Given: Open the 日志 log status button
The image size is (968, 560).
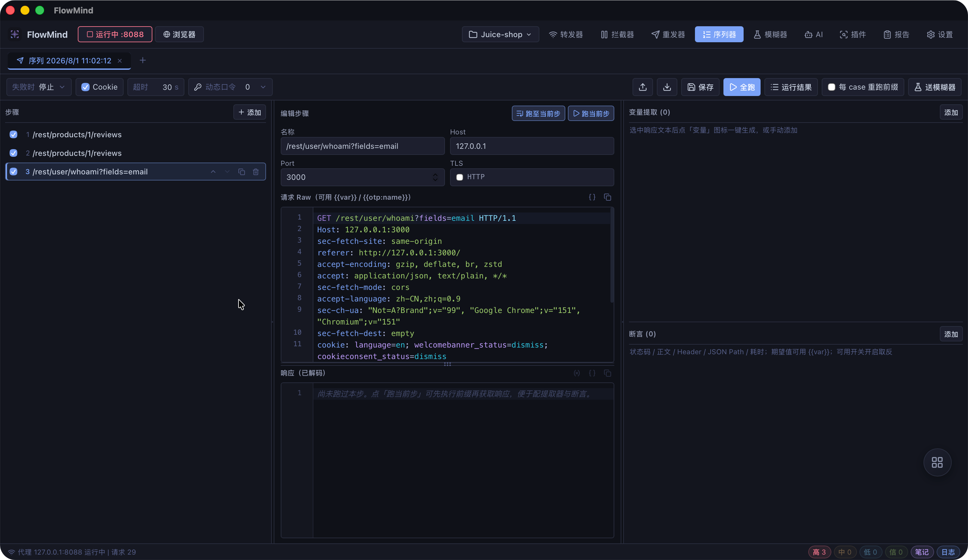Looking at the screenshot, I should pyautogui.click(x=948, y=552).
